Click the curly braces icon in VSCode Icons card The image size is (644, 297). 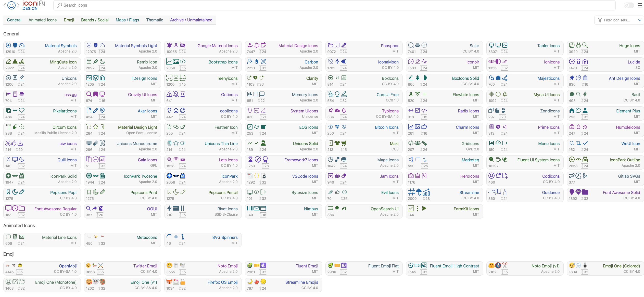coord(257,176)
